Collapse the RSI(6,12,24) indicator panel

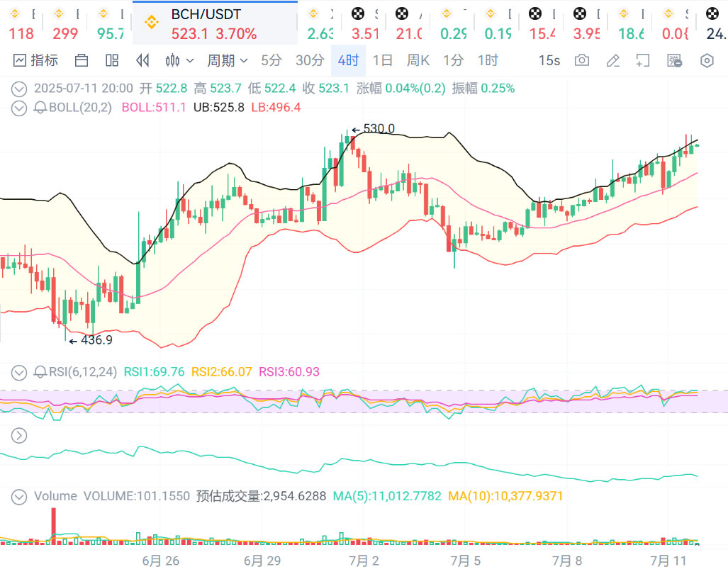pyautogui.click(x=19, y=373)
